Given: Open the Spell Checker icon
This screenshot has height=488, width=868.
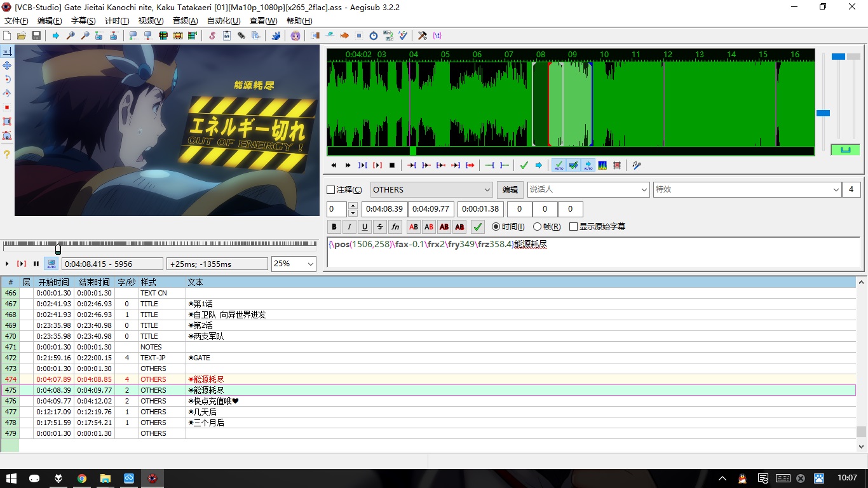Looking at the screenshot, I should (x=403, y=36).
